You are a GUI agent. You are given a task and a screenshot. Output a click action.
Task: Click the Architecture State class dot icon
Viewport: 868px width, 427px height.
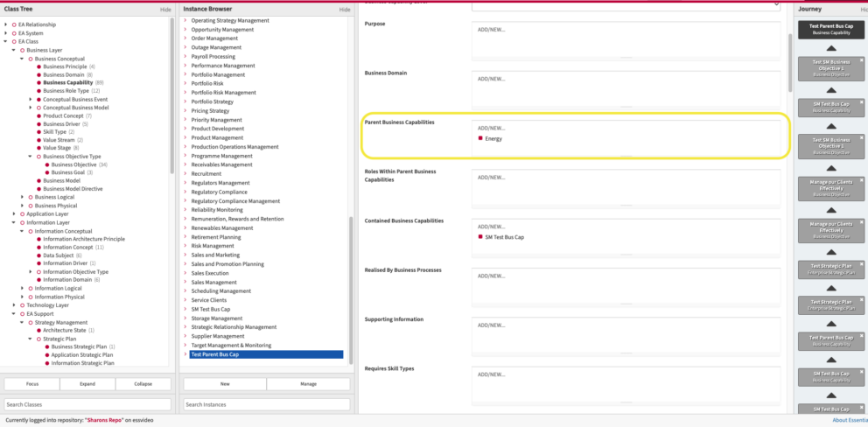point(38,330)
